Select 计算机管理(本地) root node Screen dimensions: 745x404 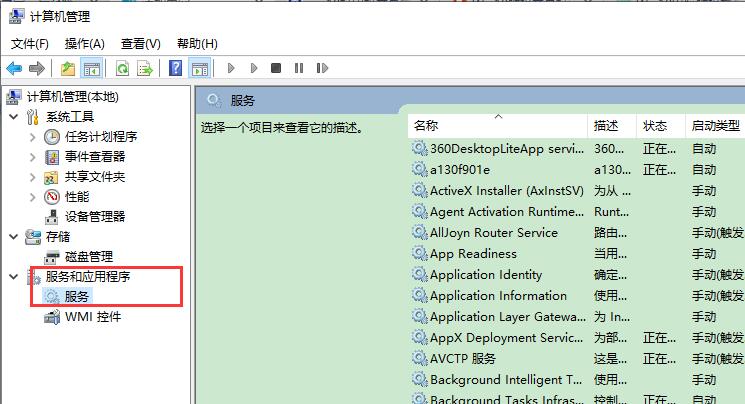click(x=73, y=97)
